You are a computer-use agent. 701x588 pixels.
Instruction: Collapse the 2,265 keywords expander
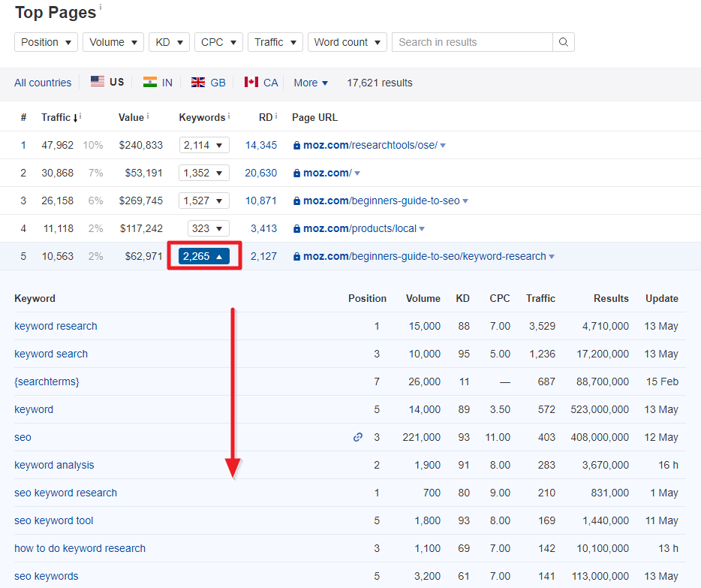point(203,256)
